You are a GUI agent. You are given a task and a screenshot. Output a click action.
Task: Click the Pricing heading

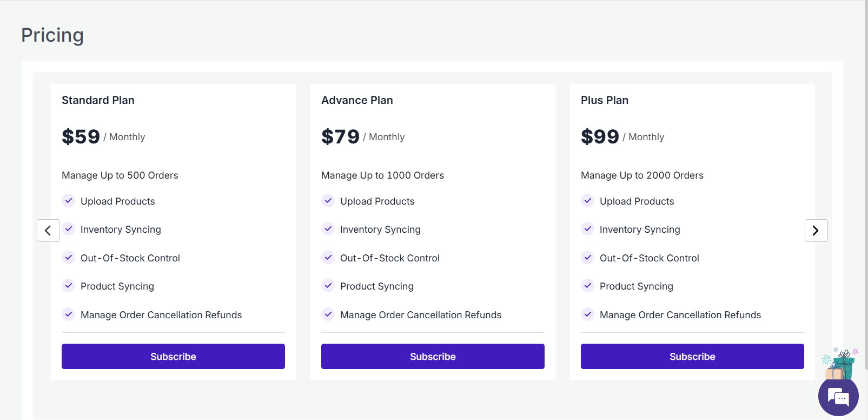click(x=52, y=35)
